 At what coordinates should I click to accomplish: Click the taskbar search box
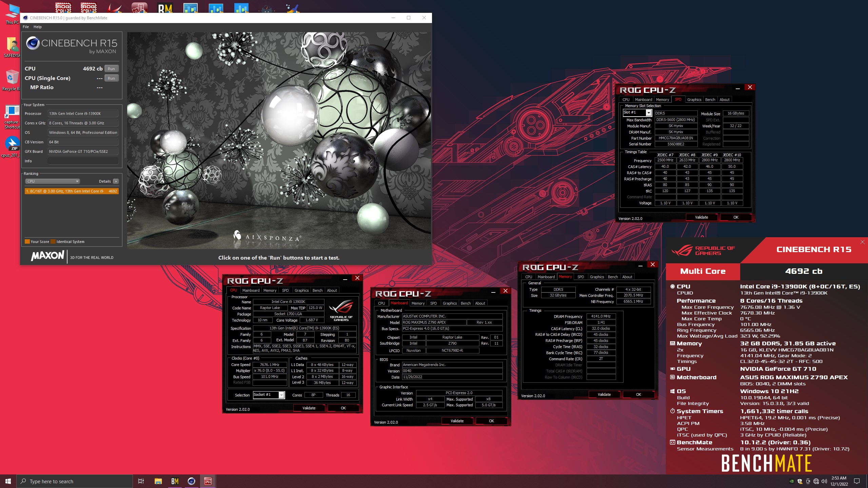(75, 481)
